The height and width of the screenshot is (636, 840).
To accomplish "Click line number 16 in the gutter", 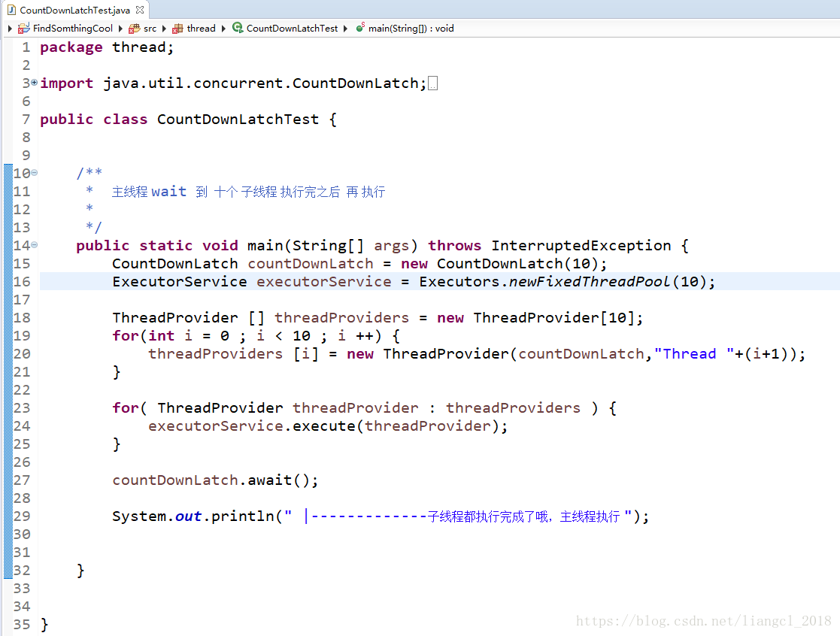I will point(22,282).
